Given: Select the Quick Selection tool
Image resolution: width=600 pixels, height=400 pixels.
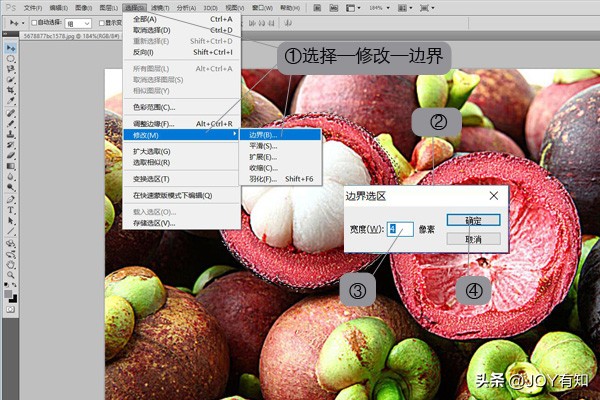Looking at the screenshot, I should tap(10, 80).
